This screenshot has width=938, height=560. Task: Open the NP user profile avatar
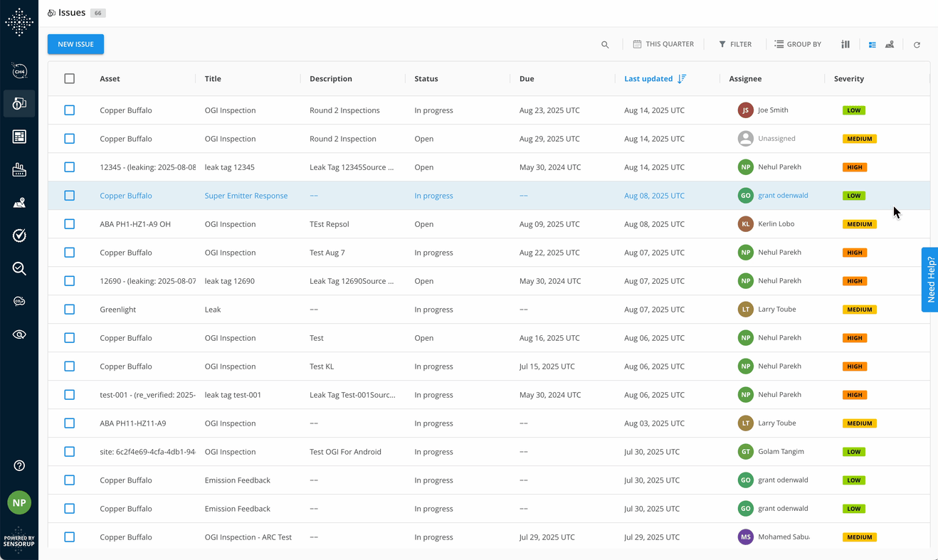coord(19,502)
